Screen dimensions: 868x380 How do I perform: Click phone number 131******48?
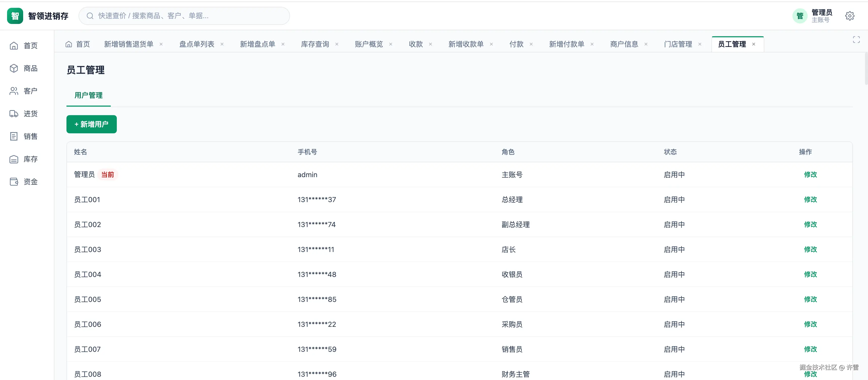pos(317,274)
